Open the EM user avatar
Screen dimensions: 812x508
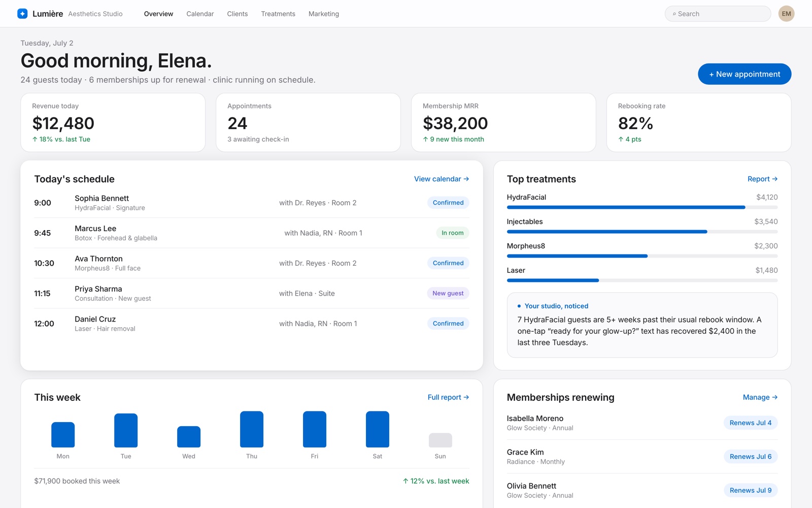click(x=786, y=14)
